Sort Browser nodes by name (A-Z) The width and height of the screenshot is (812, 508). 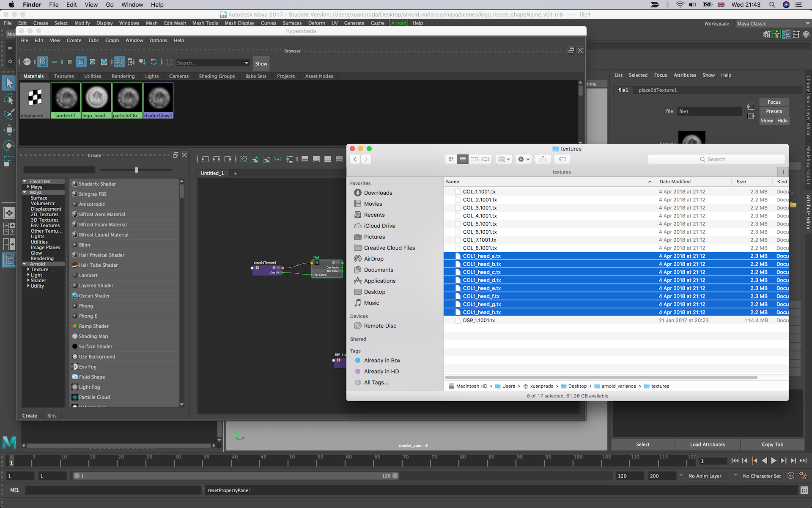pyautogui.click(x=120, y=62)
